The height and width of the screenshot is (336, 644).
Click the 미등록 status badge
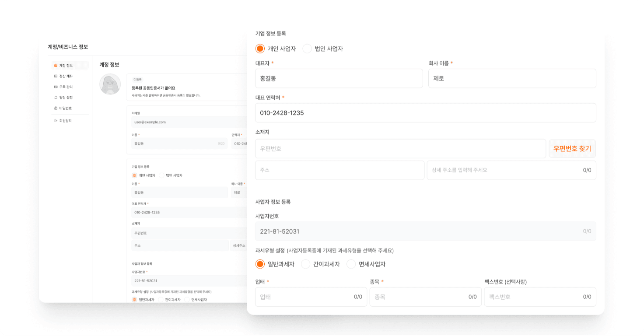pos(138,80)
